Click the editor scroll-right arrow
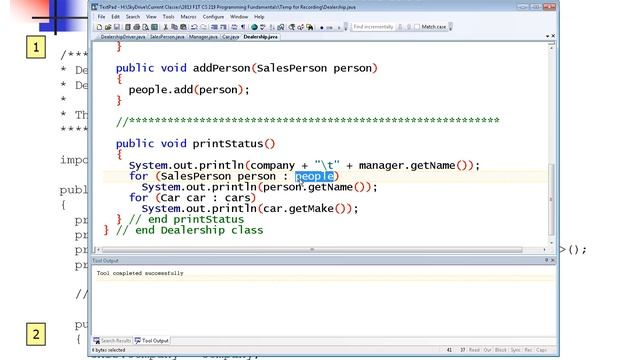Image resolution: width=640 pixels, height=360 pixels. pos(544,249)
